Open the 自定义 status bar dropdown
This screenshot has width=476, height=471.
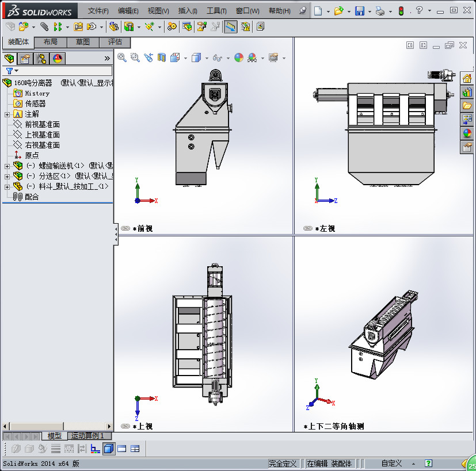click(413, 464)
